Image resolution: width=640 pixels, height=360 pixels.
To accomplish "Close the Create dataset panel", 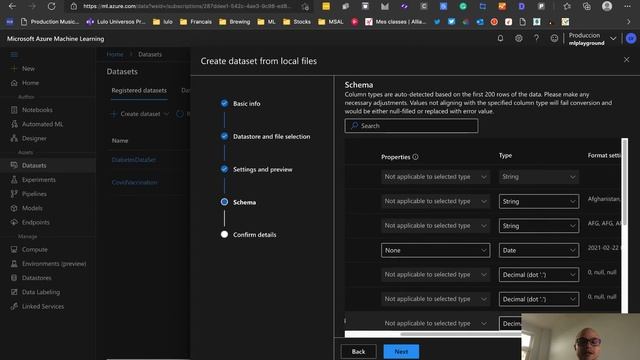I will tap(627, 60).
